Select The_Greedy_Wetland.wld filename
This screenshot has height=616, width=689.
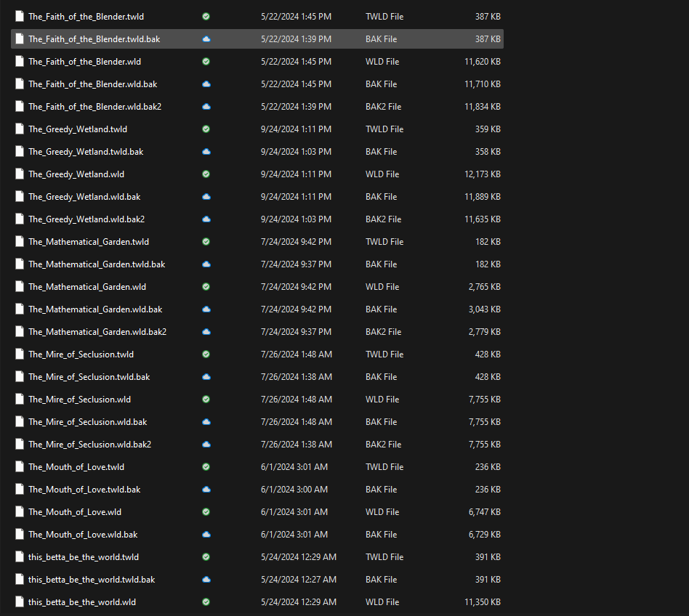[76, 174]
